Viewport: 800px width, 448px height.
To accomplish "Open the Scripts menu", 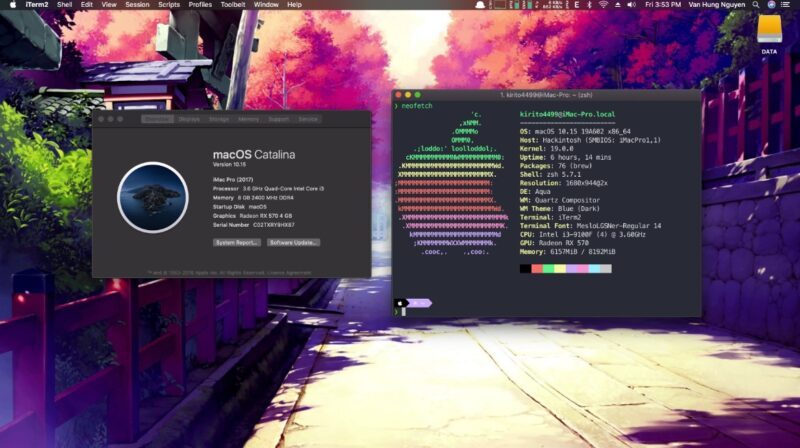I will point(169,5).
